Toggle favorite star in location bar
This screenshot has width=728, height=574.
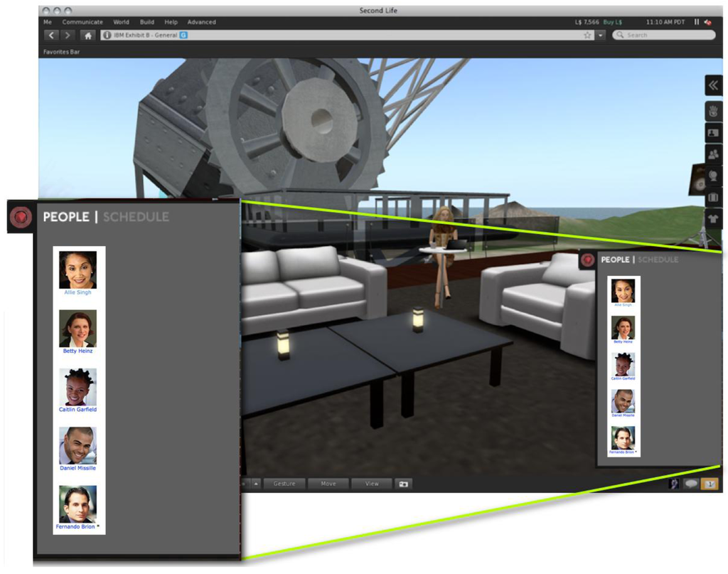pos(587,36)
